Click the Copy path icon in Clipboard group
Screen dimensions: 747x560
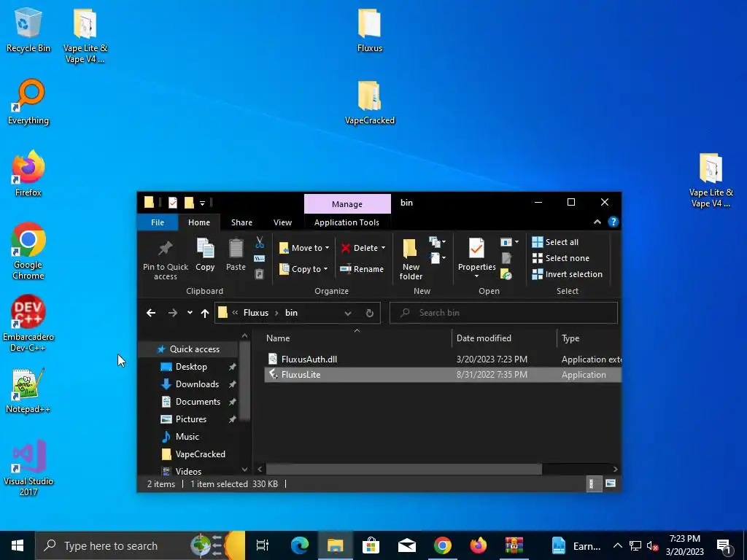point(259,259)
